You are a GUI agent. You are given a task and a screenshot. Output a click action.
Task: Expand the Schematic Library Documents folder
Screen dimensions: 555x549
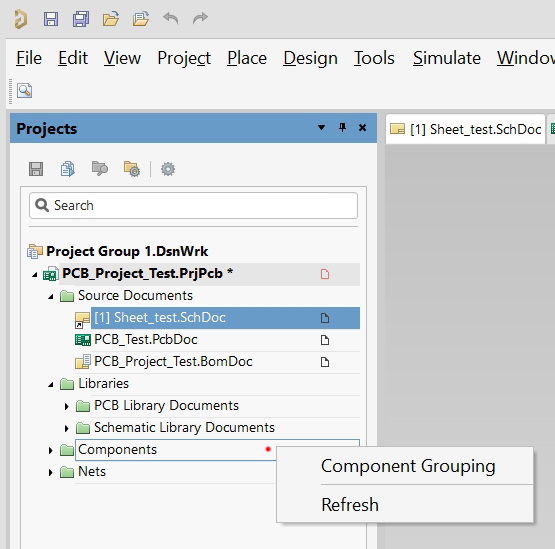[66, 428]
